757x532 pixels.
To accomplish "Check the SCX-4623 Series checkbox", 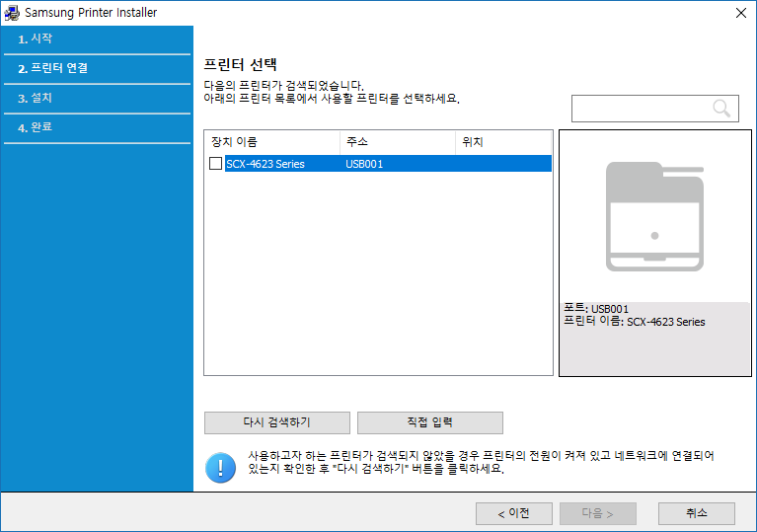I will point(215,163).
